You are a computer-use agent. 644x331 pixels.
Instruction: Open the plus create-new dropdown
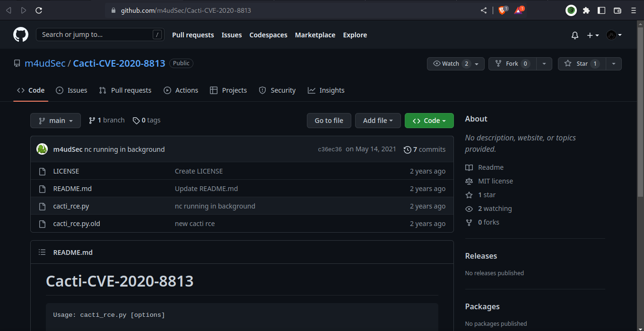tap(593, 35)
